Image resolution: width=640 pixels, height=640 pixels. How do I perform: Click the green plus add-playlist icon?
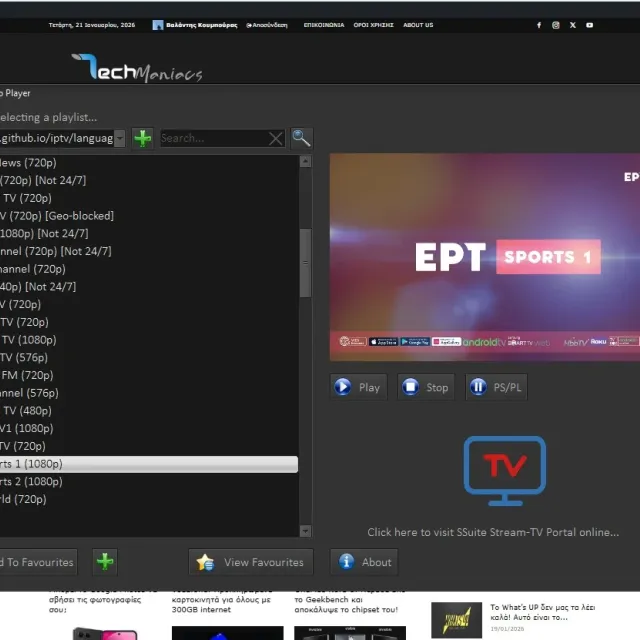click(x=143, y=138)
